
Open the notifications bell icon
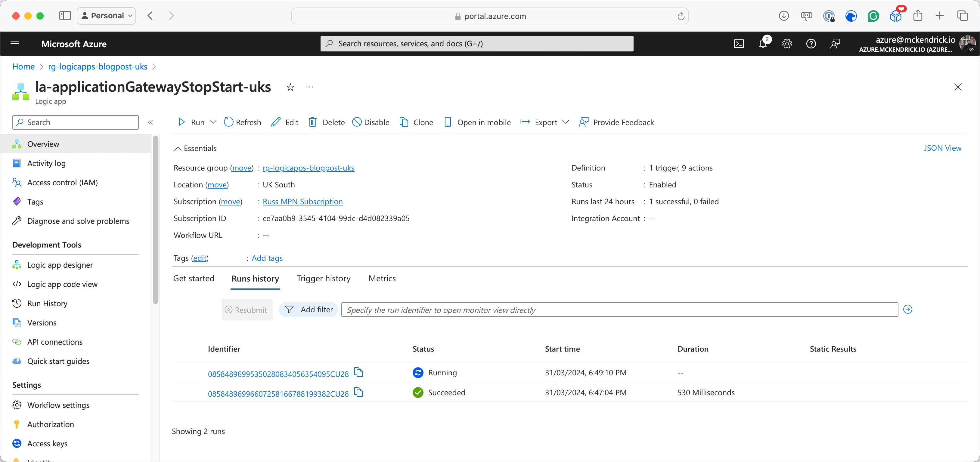pyautogui.click(x=763, y=44)
